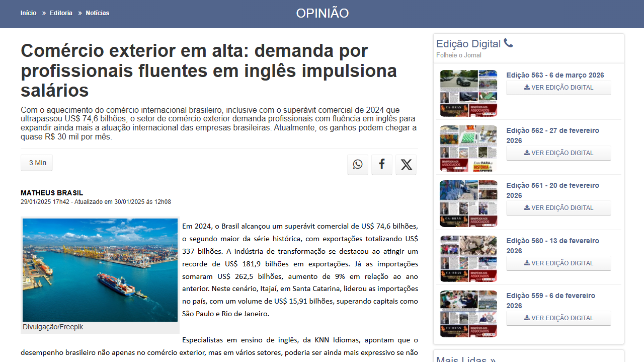Click the OPINIÃO section header

(x=322, y=14)
